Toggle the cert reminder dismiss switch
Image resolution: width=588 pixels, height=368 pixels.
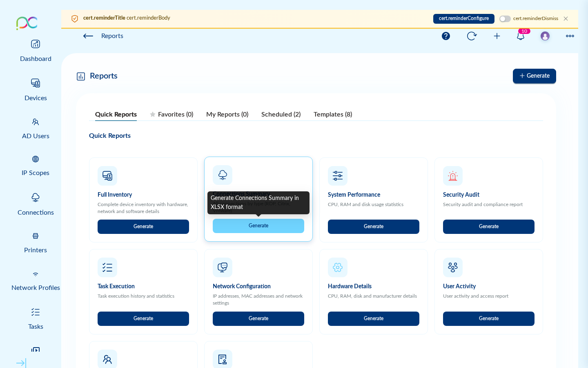point(505,19)
